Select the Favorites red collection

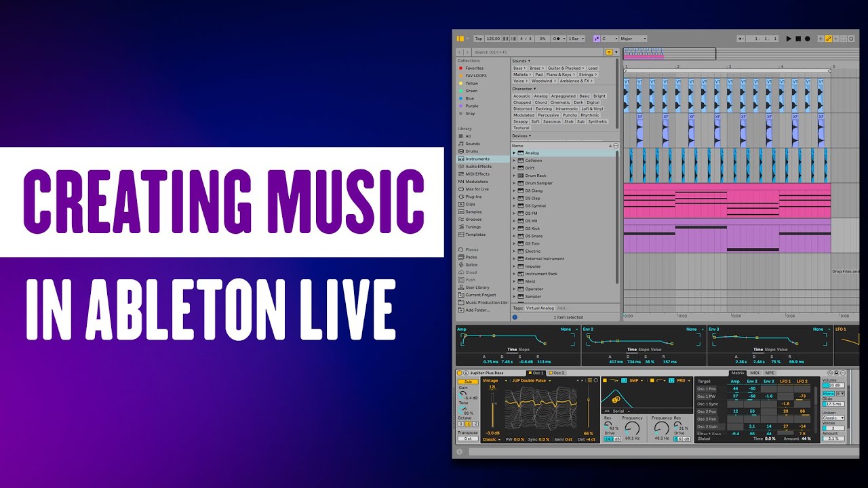[x=472, y=68]
